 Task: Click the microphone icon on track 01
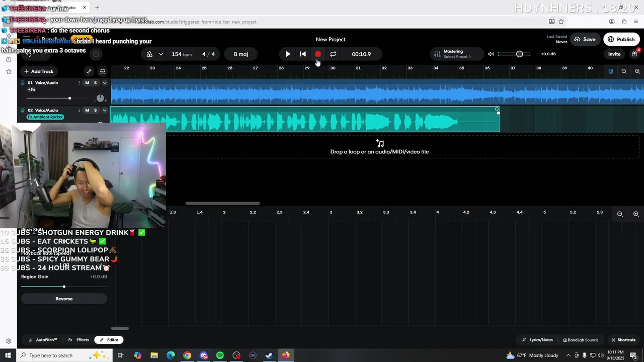pyautogui.click(x=23, y=83)
